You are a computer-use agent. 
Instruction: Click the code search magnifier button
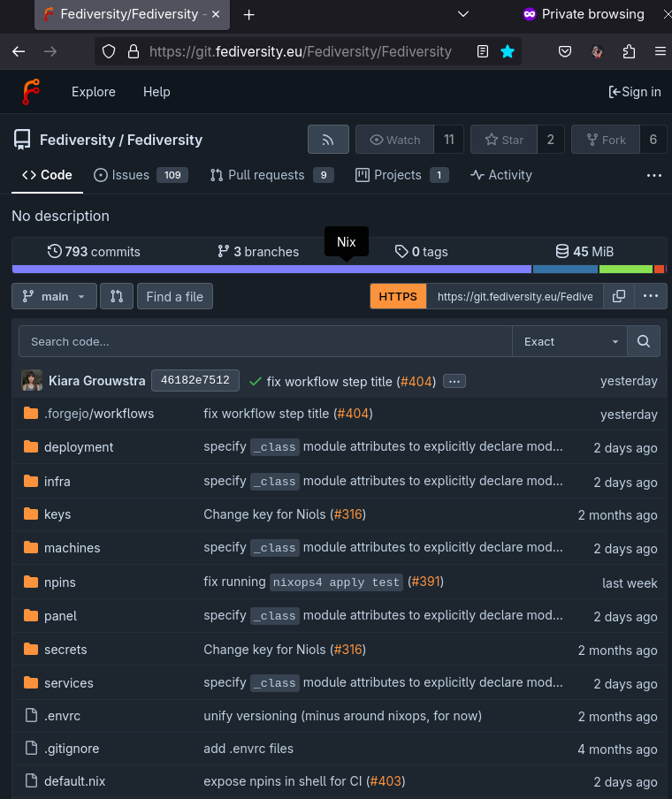point(644,341)
